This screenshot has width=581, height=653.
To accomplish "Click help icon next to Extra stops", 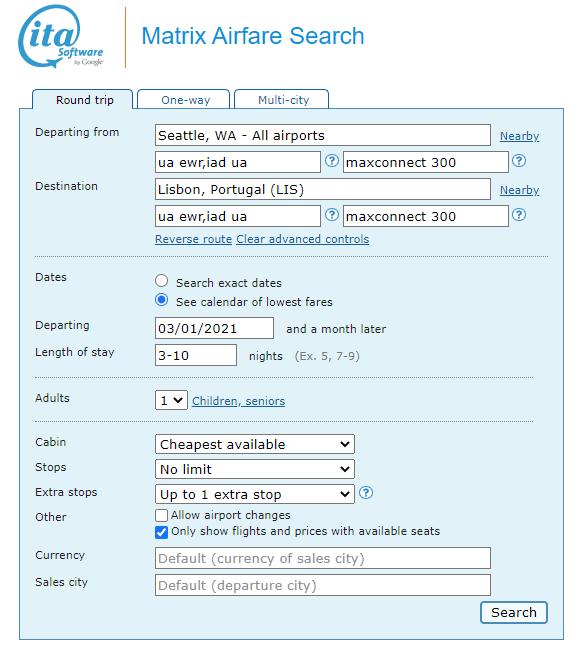I will click(366, 493).
